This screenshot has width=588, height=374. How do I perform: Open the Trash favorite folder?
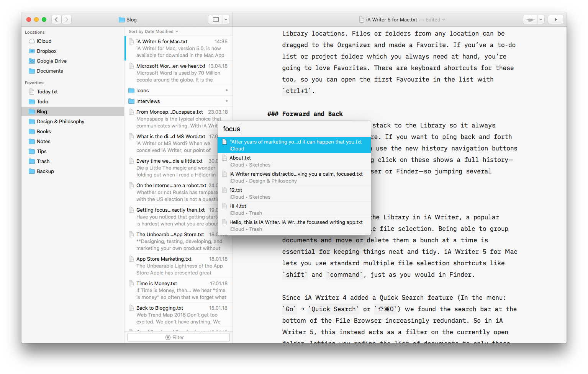pyautogui.click(x=73, y=161)
